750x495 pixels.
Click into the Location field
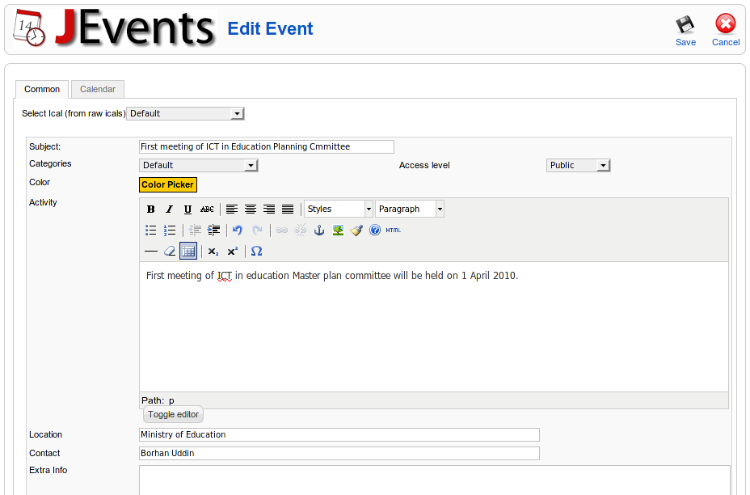click(339, 435)
